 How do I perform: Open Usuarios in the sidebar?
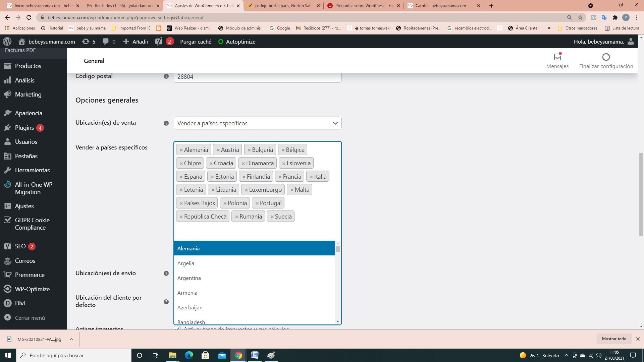tap(26, 142)
